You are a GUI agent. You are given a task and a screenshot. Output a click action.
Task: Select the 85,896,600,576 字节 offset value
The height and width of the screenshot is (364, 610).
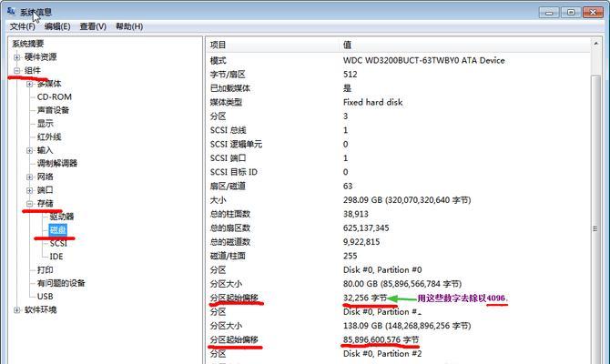[x=381, y=340]
